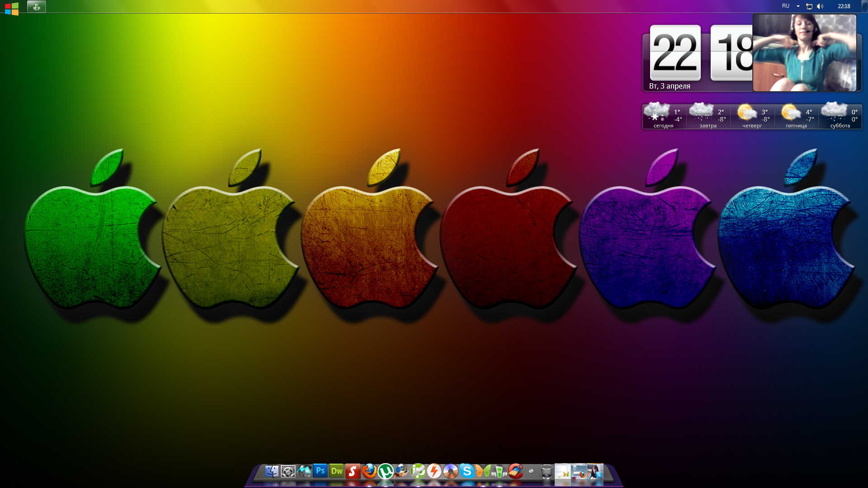Image resolution: width=868 pixels, height=488 pixels.
Task: Open Saturday forecast labeled суббота
Action: coord(840,117)
